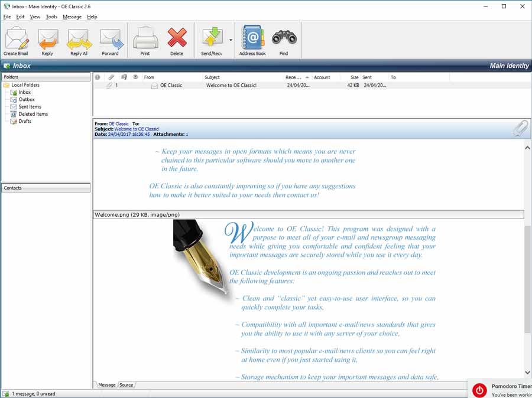Print the current message
This screenshot has height=398, width=532.
pos(145,41)
